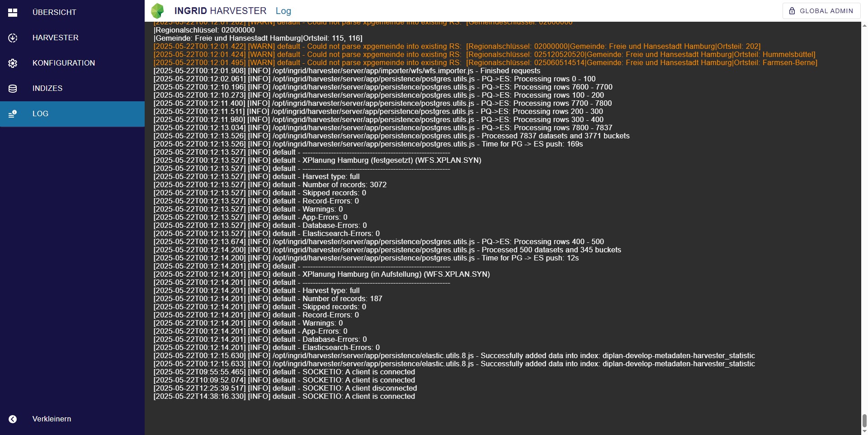This screenshot has width=868, height=435.
Task: Select the KONFIGURATION label in the sidebar
Action: (64, 63)
